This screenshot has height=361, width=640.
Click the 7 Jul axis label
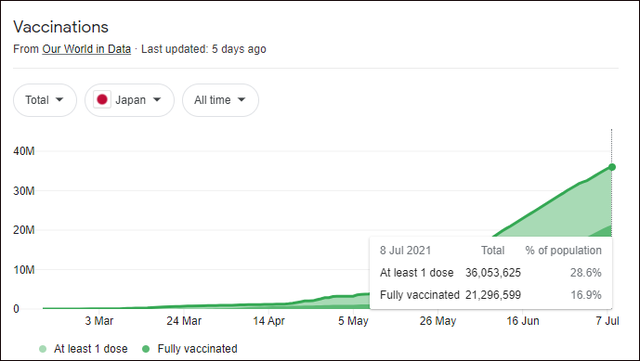pos(607,321)
